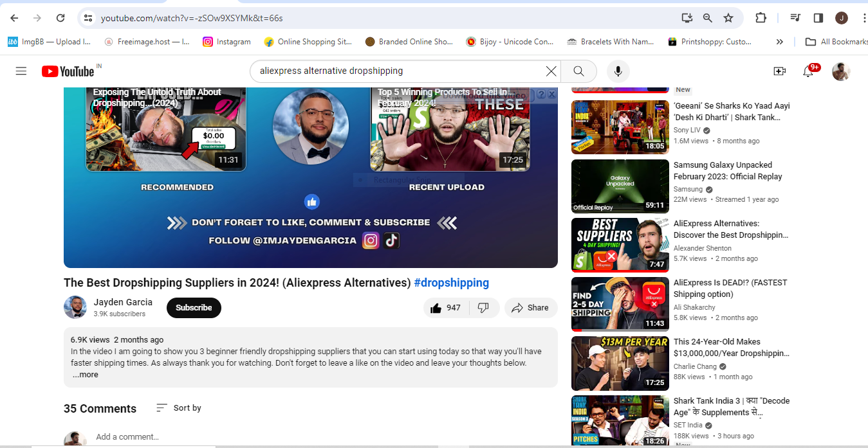868x448 pixels.
Task: Click the browser back arrow
Action: [x=14, y=18]
